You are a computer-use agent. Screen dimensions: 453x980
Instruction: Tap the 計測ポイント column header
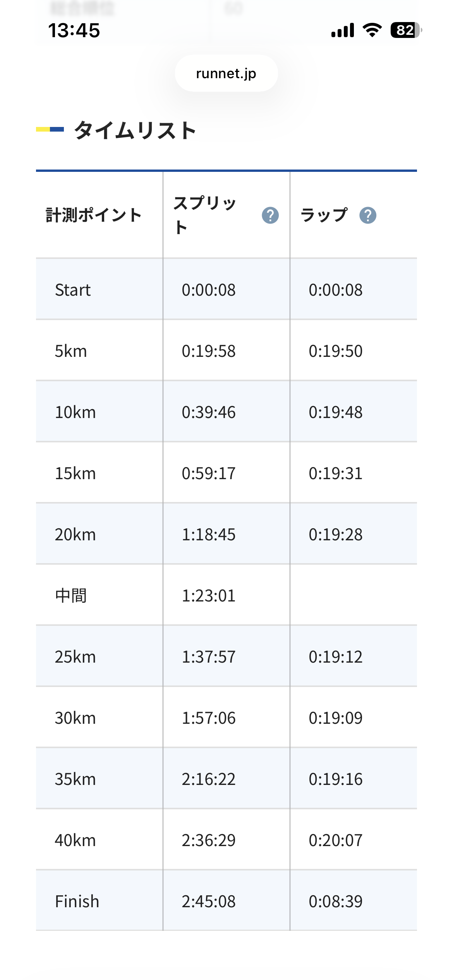[94, 215]
